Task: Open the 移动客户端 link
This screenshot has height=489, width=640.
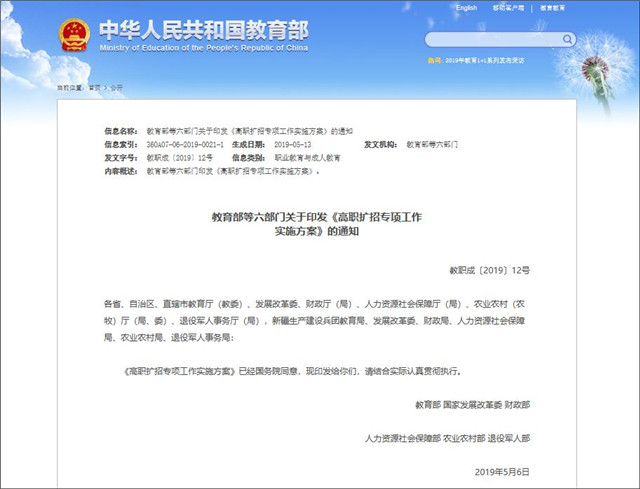Action: click(x=511, y=8)
